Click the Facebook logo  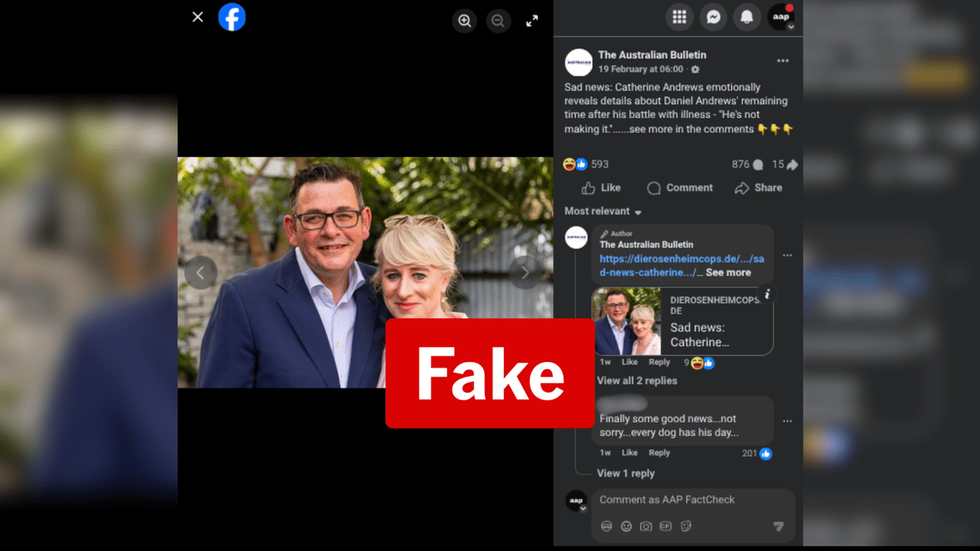(232, 16)
